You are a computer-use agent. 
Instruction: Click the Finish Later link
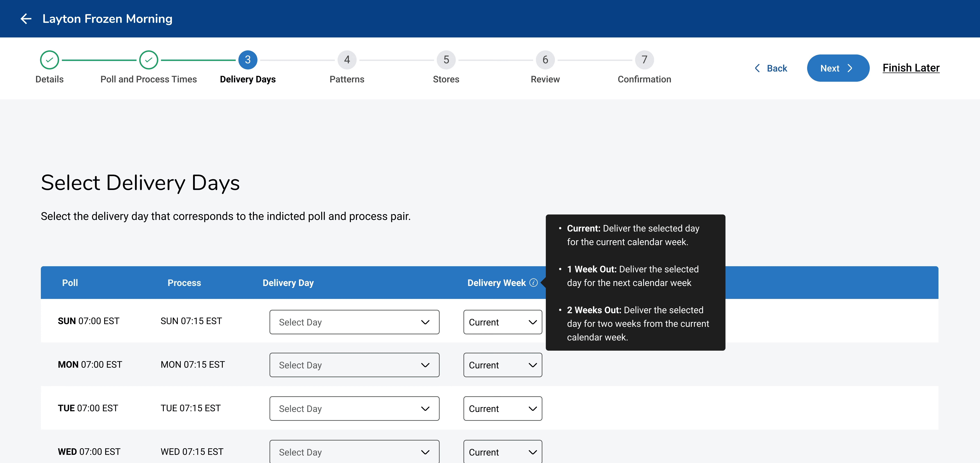pos(911,68)
